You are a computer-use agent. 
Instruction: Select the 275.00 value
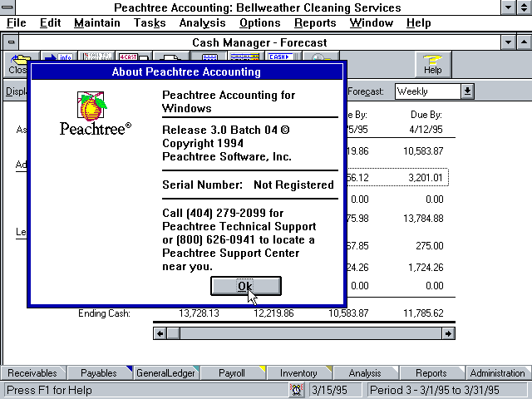[430, 246]
